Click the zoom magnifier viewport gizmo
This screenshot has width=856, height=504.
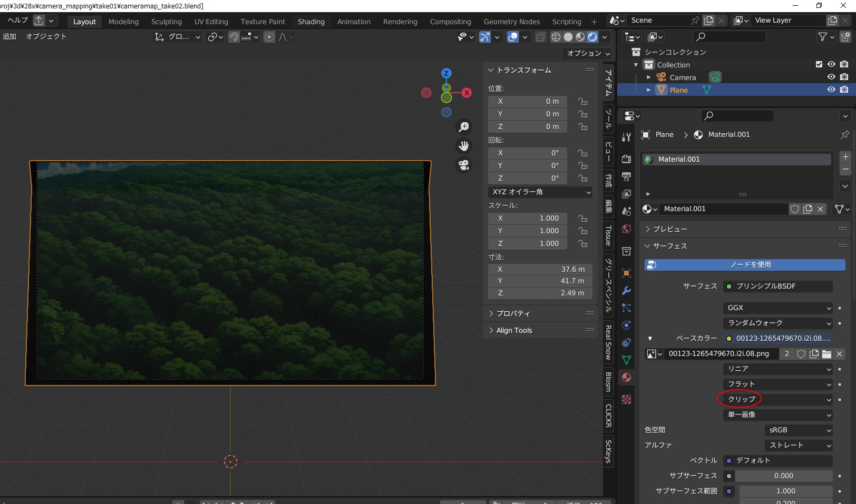(464, 127)
